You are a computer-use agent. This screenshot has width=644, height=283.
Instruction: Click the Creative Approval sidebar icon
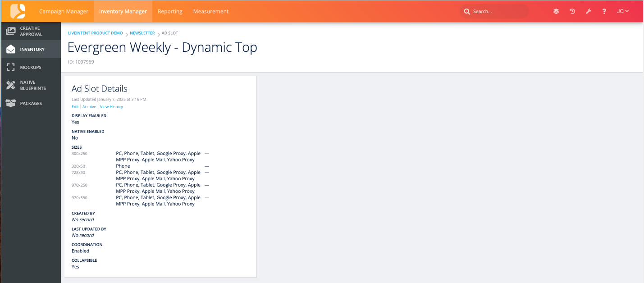pyautogui.click(x=11, y=31)
